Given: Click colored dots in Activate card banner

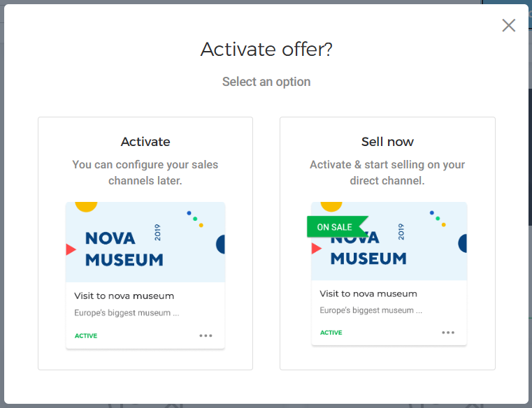Looking at the screenshot, I should [195, 219].
